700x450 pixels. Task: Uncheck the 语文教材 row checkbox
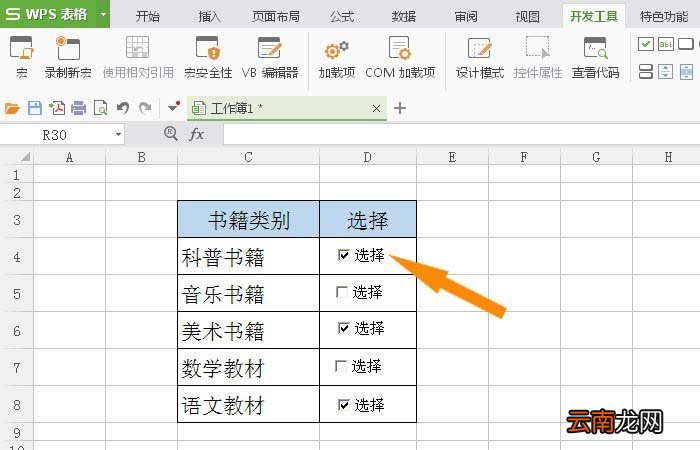pos(343,405)
